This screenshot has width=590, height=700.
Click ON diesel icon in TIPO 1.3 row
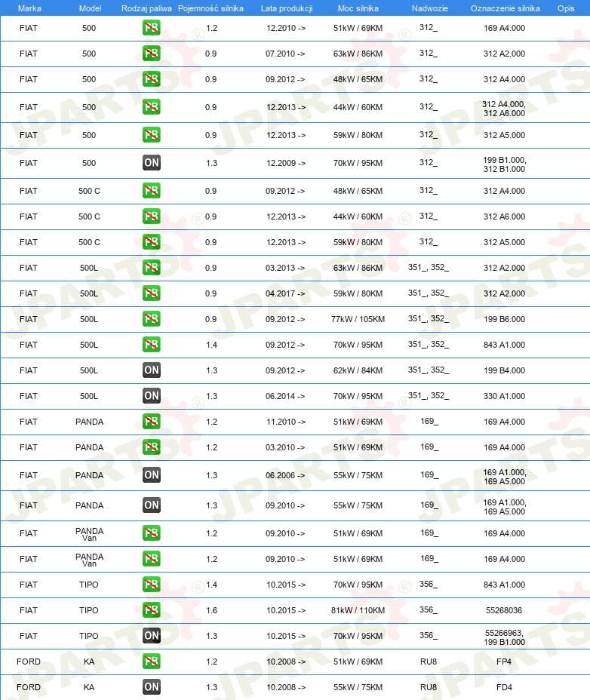(152, 636)
